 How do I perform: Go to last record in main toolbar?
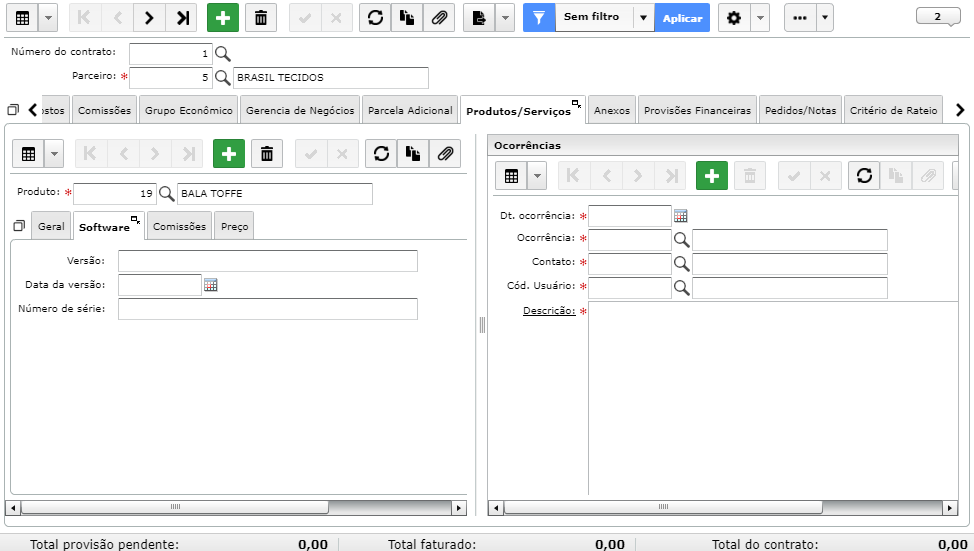pyautogui.click(x=182, y=18)
